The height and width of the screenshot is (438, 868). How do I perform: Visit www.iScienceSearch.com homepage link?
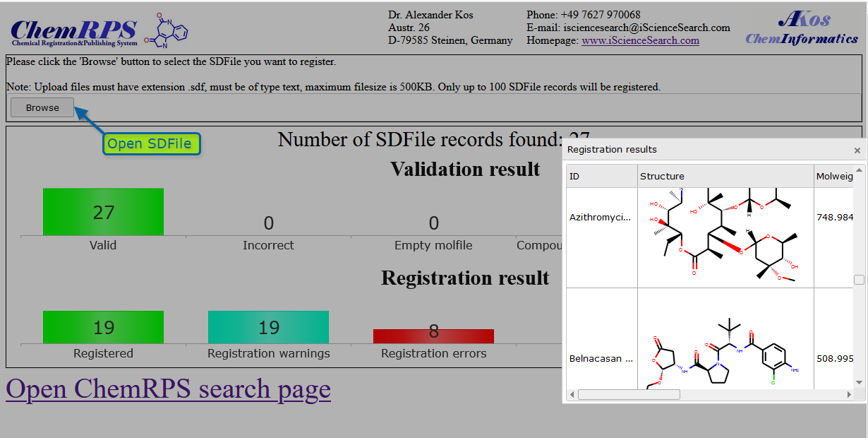(640, 40)
